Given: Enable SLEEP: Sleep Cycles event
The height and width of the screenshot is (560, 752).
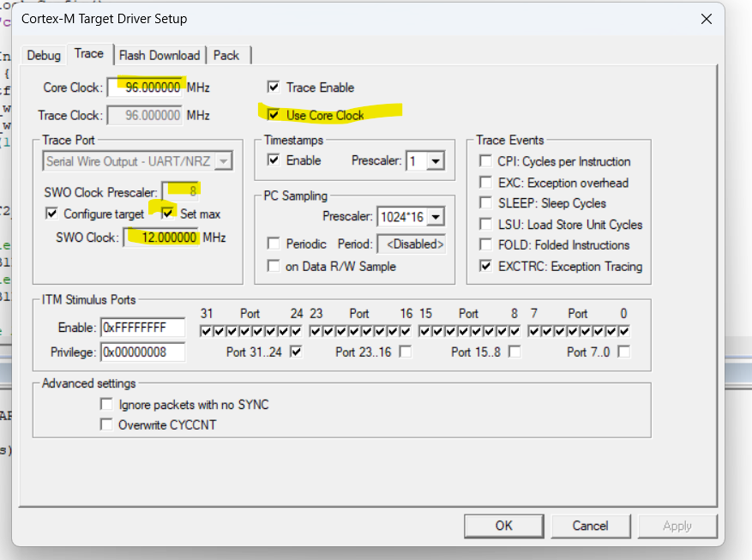Looking at the screenshot, I should click(x=485, y=202).
